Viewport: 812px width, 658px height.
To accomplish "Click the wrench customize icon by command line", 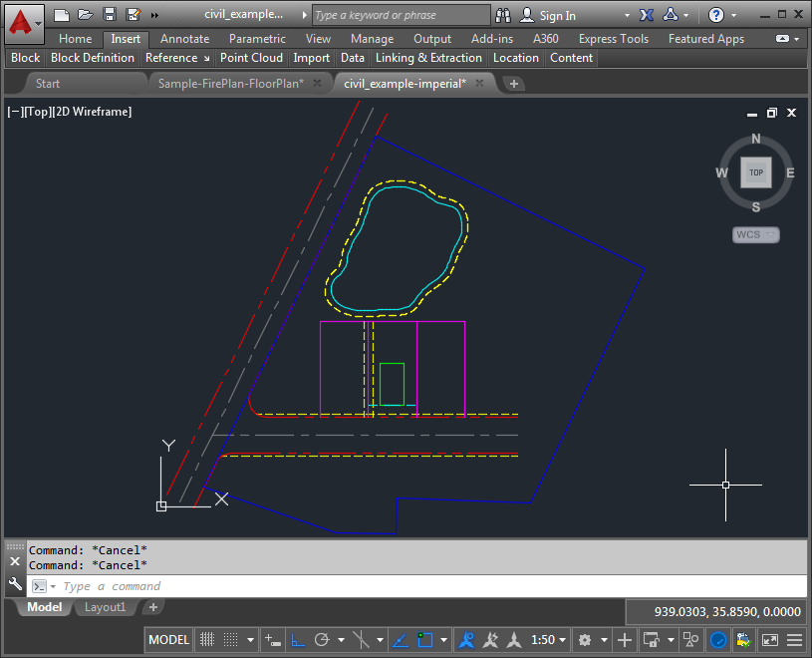I will tap(15, 585).
